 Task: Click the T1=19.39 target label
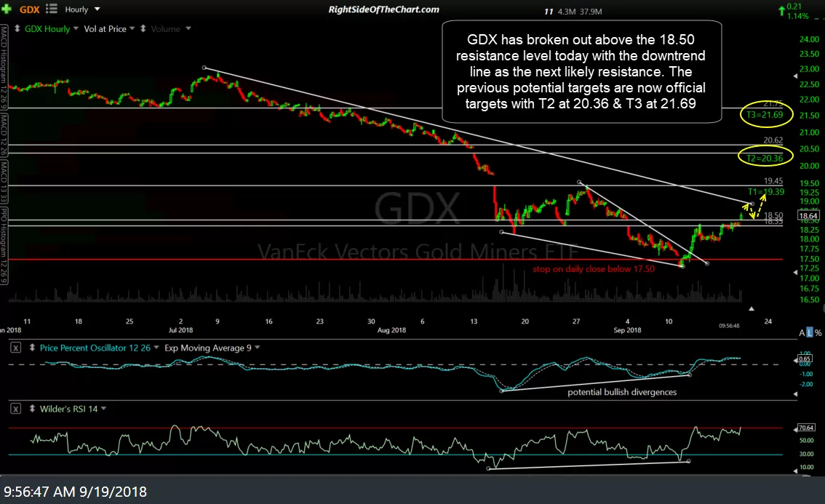pos(766,192)
